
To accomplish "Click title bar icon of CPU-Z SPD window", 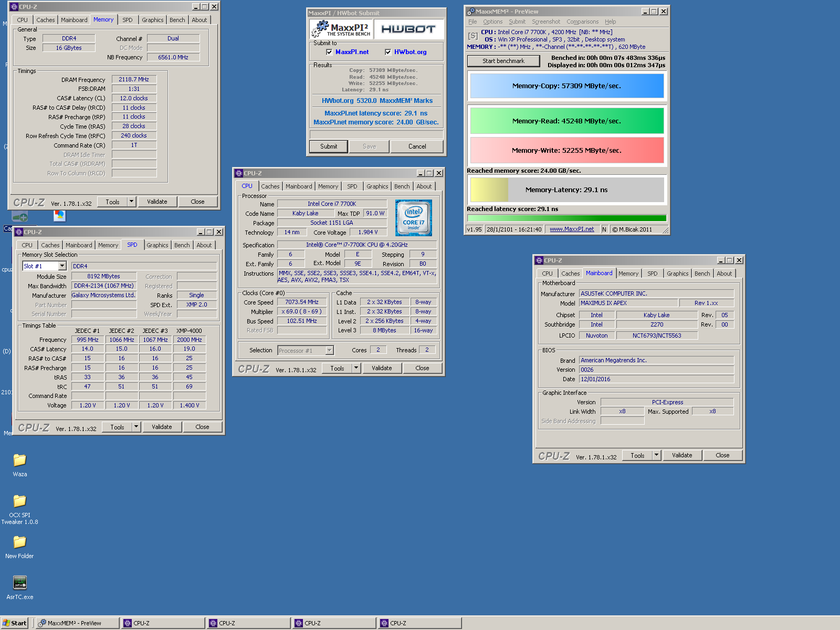I will pos(19,232).
